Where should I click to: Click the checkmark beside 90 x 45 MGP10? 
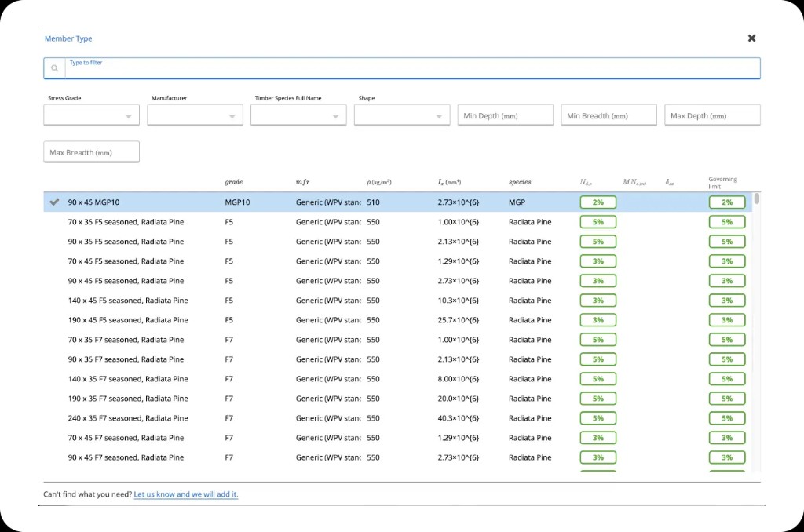point(53,202)
